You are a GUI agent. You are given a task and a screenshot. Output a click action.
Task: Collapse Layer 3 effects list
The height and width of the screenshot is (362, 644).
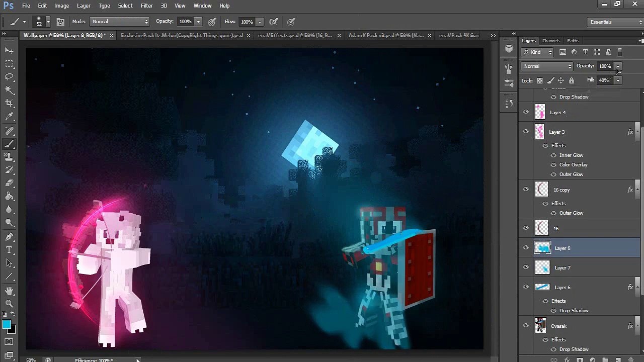(638, 132)
